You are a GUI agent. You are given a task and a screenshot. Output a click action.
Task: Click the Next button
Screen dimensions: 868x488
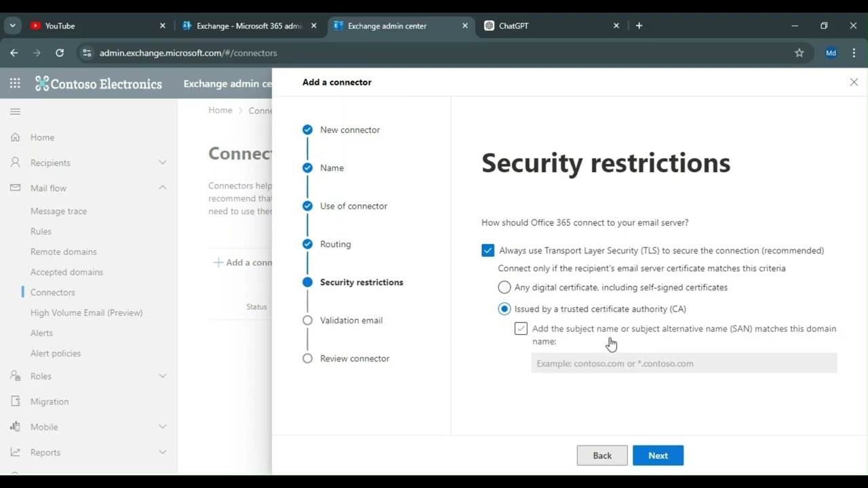[x=658, y=455]
